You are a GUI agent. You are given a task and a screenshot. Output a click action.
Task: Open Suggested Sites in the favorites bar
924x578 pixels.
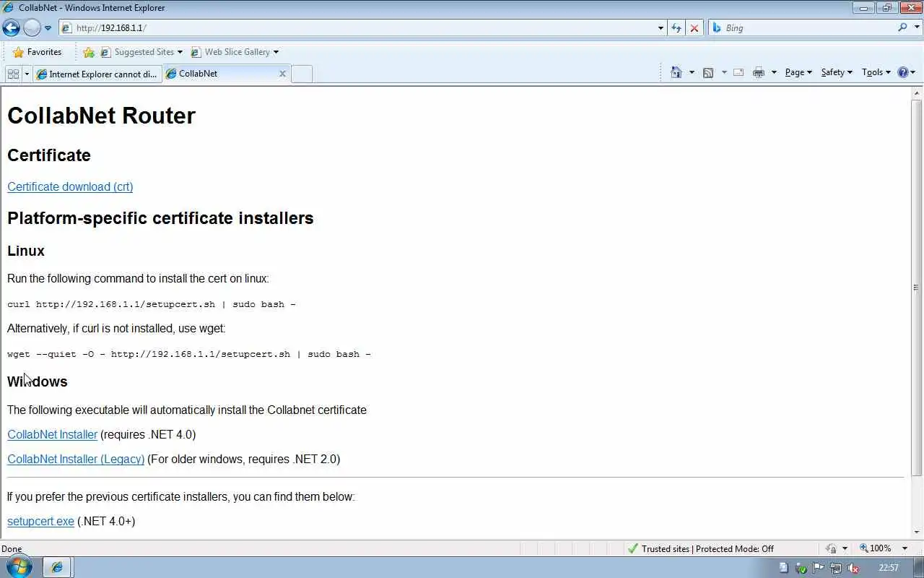141,52
